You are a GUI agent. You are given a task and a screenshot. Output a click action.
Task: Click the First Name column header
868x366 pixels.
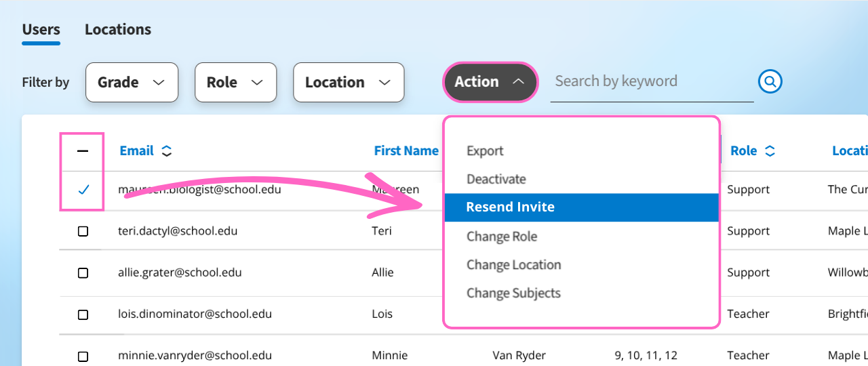[406, 151]
